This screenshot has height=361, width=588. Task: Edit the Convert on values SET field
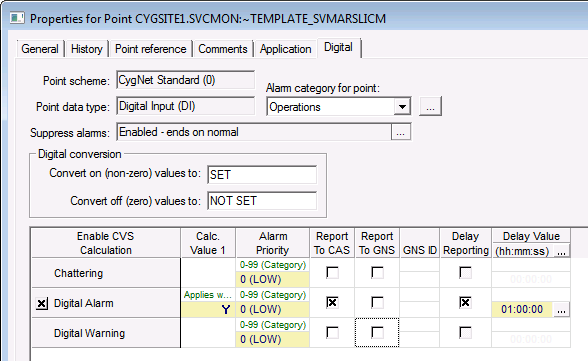[x=262, y=175]
